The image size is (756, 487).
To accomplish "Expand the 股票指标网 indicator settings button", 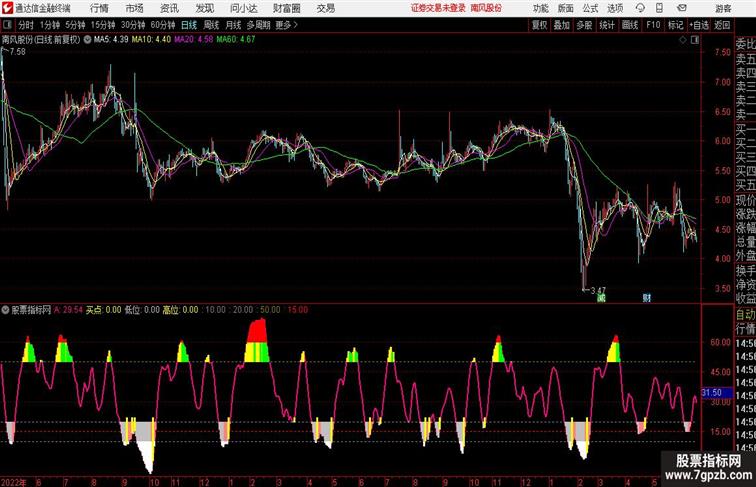I will click(5, 310).
